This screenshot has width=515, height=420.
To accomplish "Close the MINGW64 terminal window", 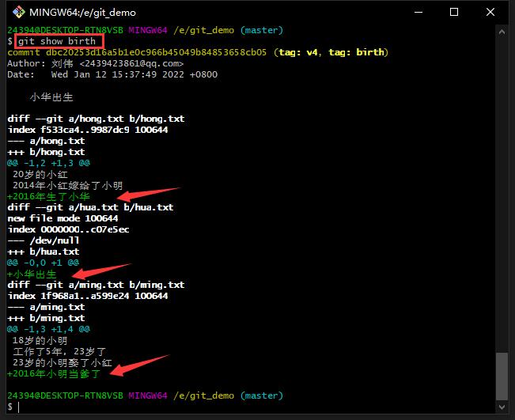I will click(490, 13).
